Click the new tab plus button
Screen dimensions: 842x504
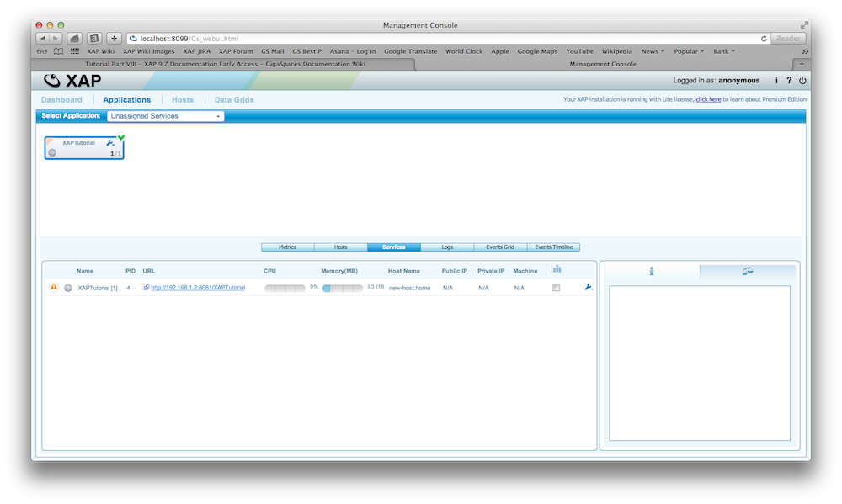tap(802, 64)
